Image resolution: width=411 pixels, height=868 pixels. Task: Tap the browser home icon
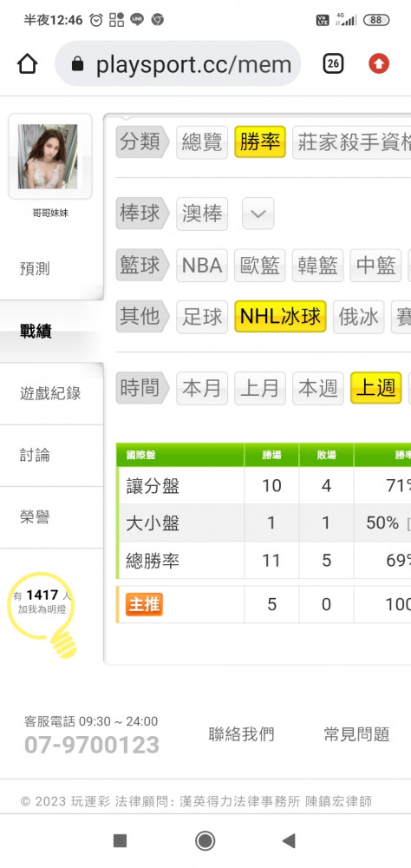click(x=27, y=63)
